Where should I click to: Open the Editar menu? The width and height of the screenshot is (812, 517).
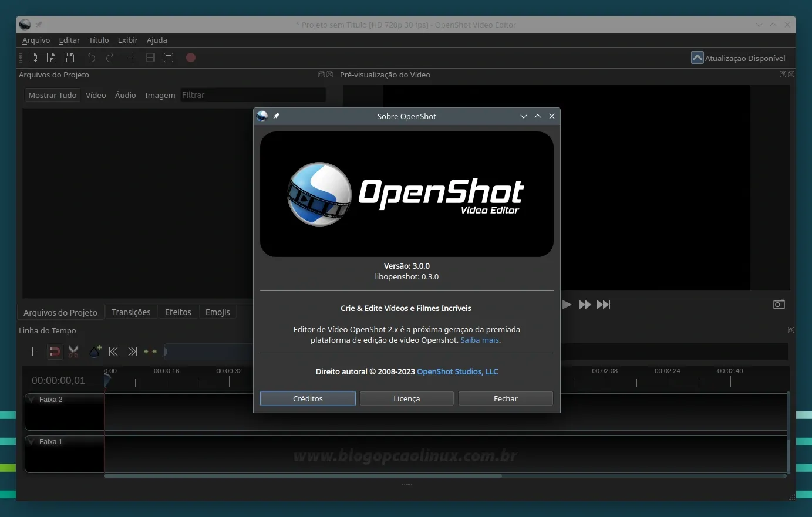click(x=69, y=40)
